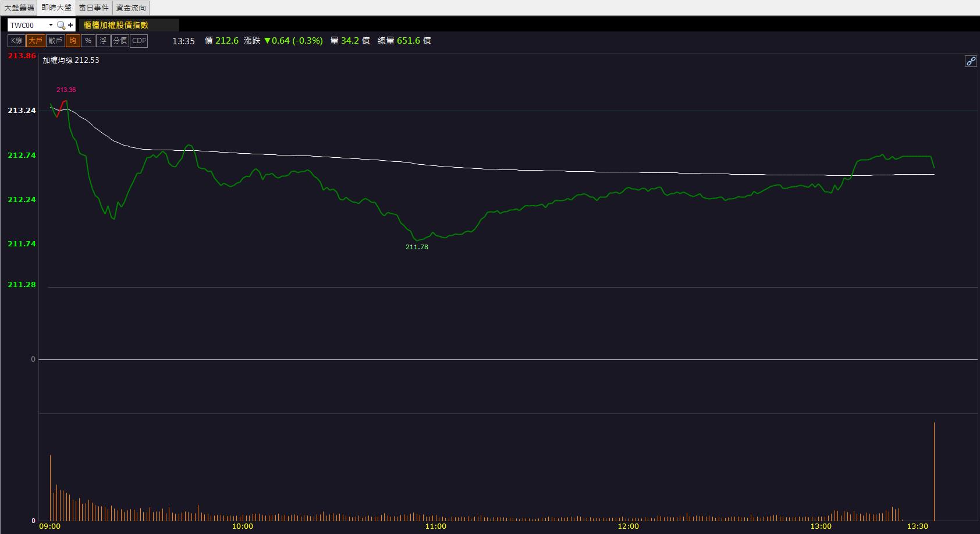Click the 211.74 price axis label
This screenshot has width=980, height=534.
[x=22, y=243]
